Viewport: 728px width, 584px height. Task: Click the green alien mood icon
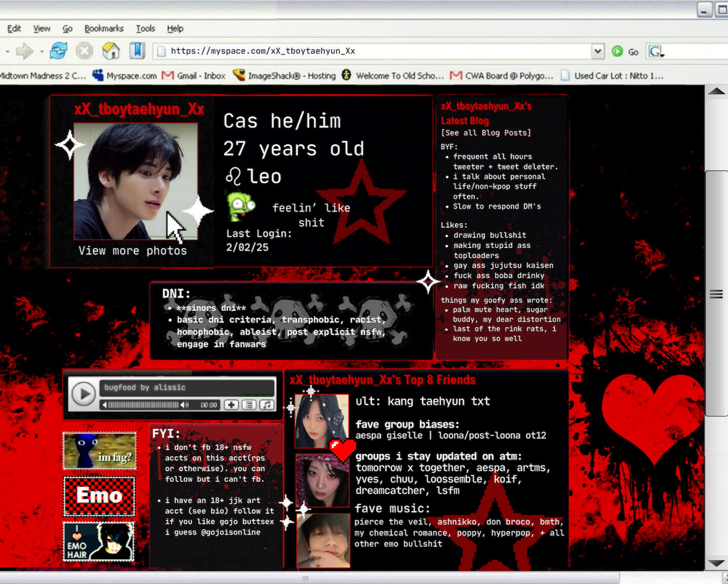[240, 206]
